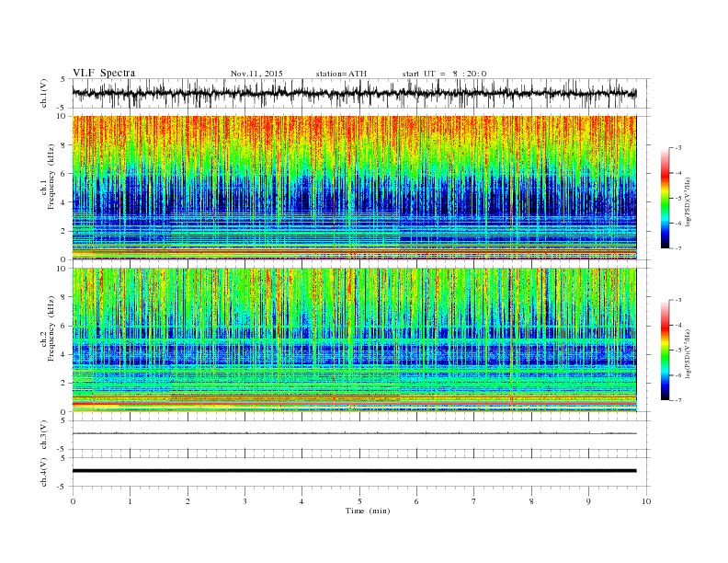Click the 'Time (min)' axis label
Image resolution: width=728 pixels, height=563 pixels.
pyautogui.click(x=368, y=511)
